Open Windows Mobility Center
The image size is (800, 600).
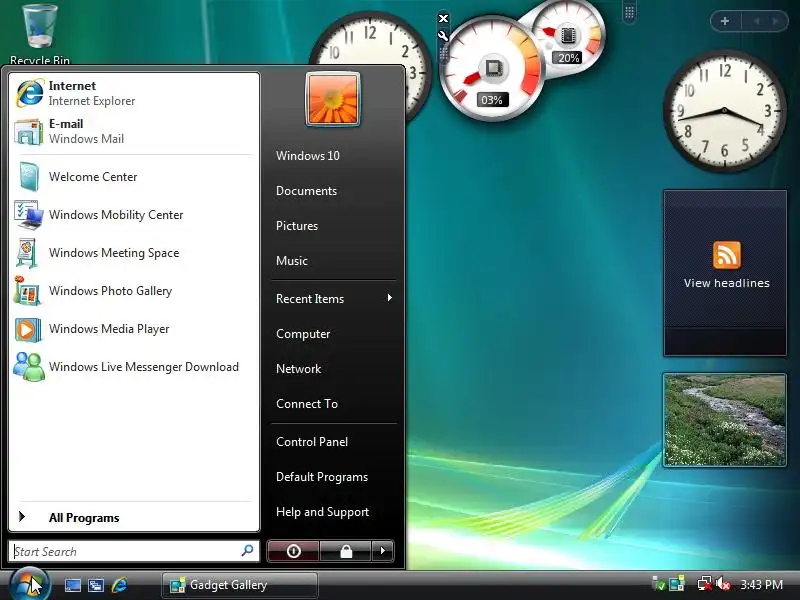click(134, 215)
